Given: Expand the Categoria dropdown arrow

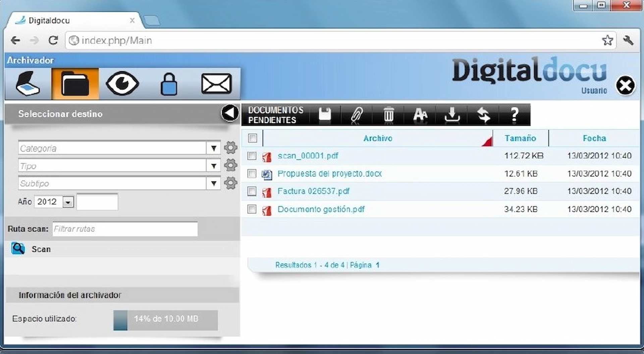Looking at the screenshot, I should click(213, 148).
